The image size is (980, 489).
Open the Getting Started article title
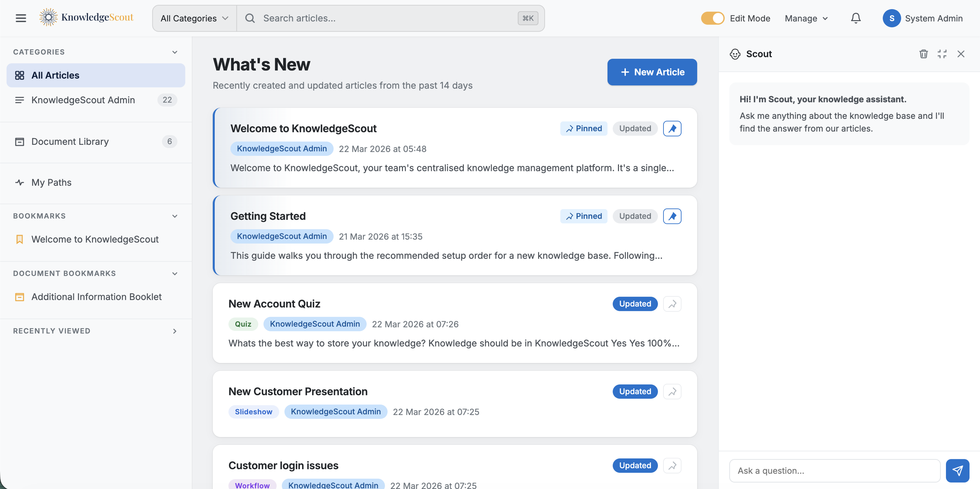click(268, 216)
